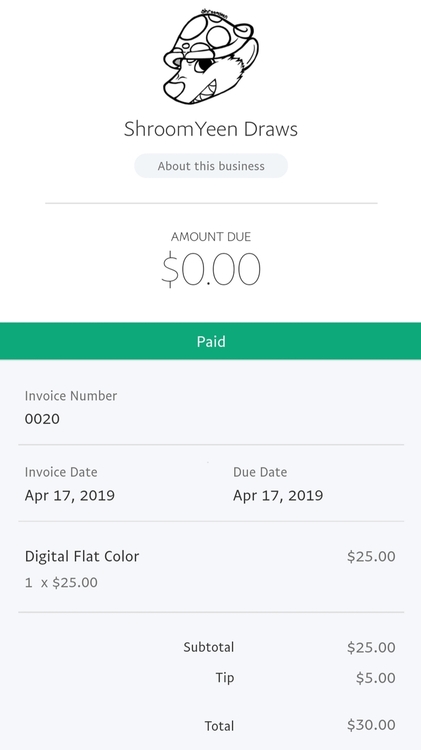This screenshot has width=421, height=750.
Task: Click the AMOUNT DUE heading
Action: pos(211,237)
